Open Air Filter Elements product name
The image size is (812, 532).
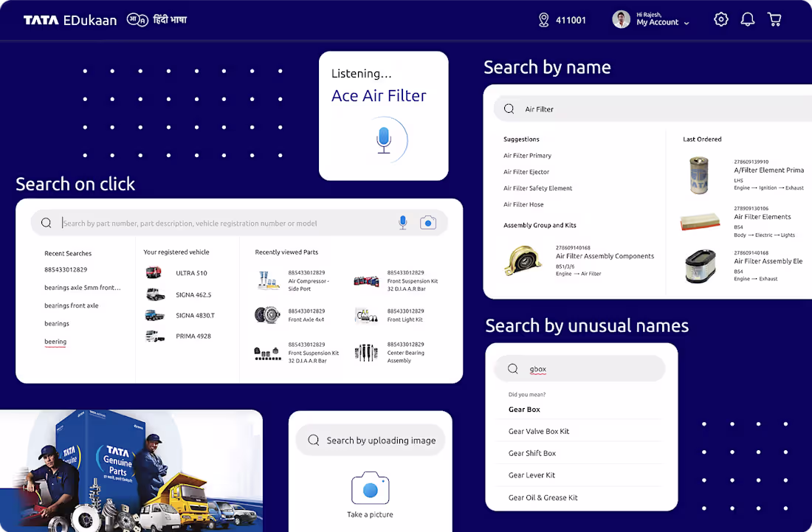tap(763, 217)
